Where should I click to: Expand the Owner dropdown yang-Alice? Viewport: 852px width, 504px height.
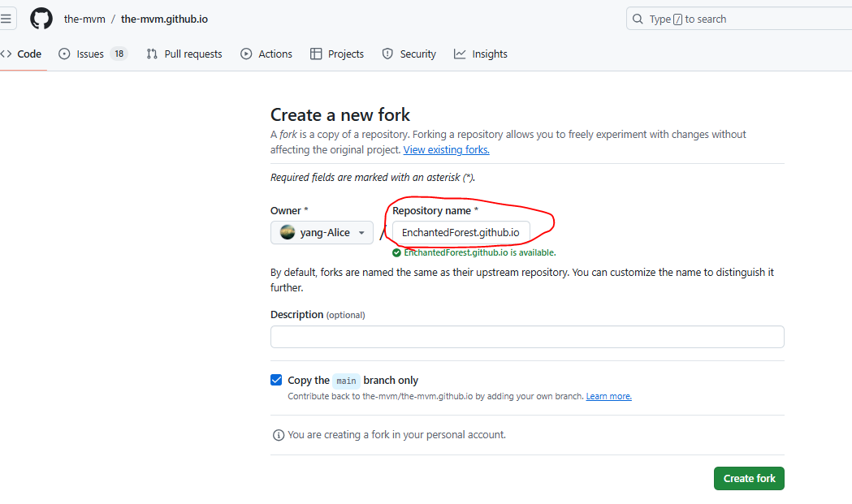(322, 232)
